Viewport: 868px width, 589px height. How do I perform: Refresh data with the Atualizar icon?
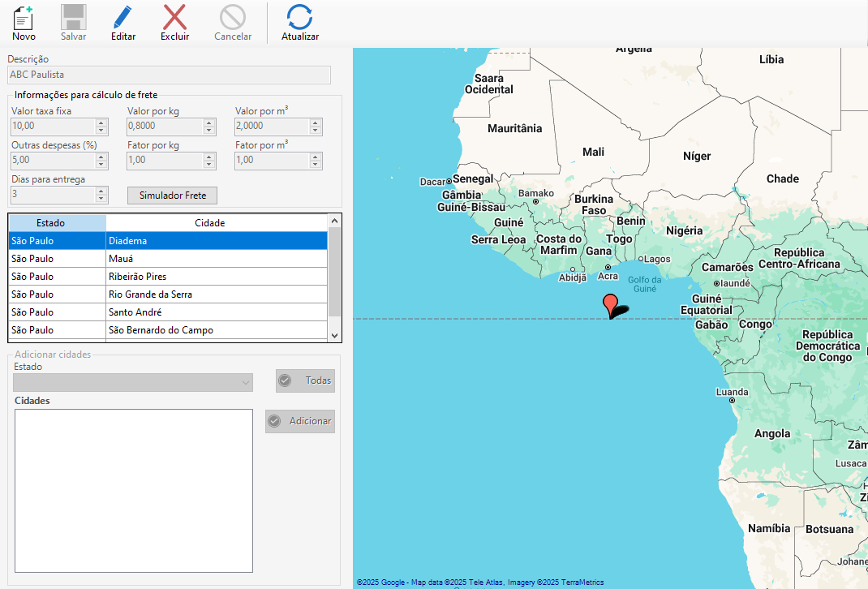click(x=299, y=17)
